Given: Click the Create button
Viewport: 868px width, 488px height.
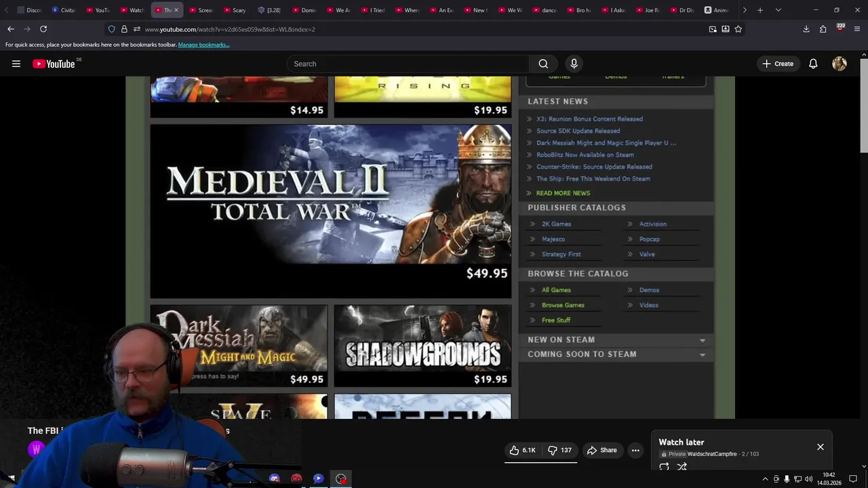Looking at the screenshot, I should (777, 64).
